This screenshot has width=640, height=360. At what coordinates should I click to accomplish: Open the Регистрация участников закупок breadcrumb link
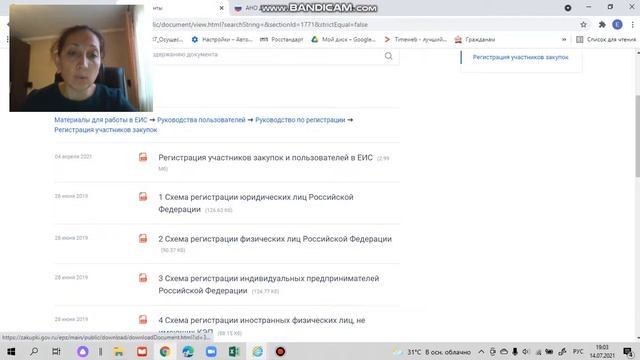click(106, 130)
